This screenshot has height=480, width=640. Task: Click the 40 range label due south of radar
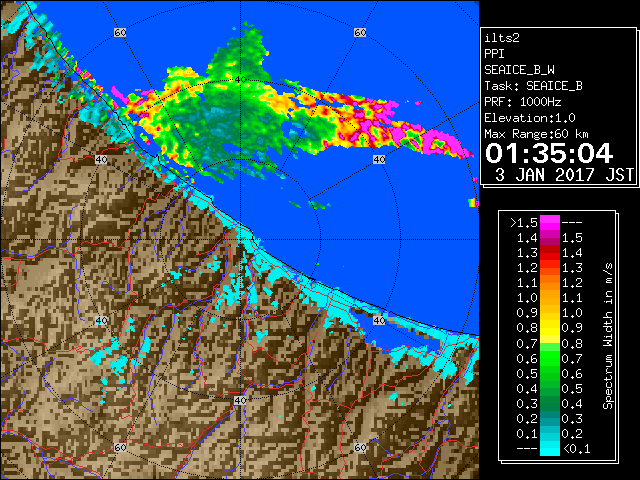[240, 400]
